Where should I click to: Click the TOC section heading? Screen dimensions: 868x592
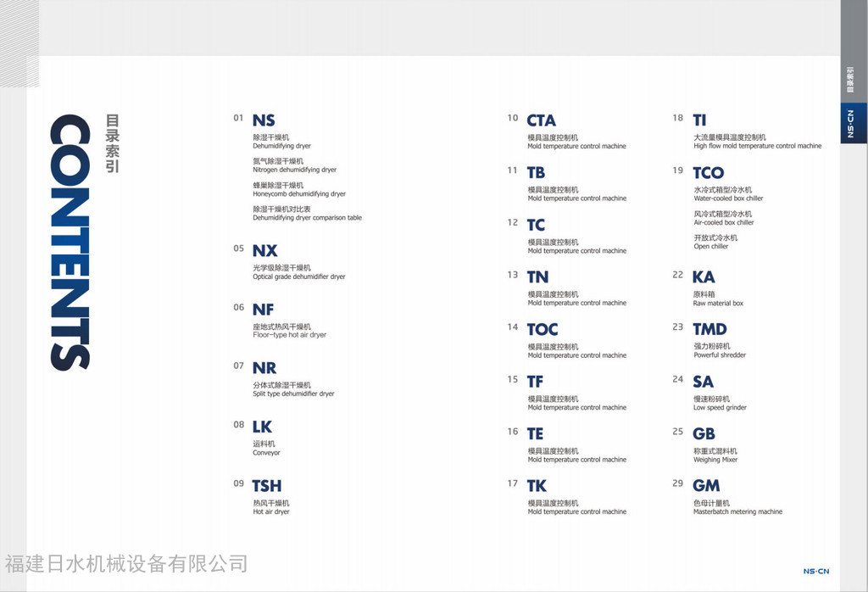pyautogui.click(x=542, y=330)
